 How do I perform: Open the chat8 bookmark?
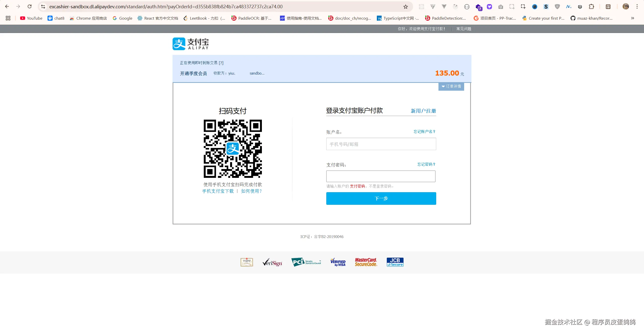pyautogui.click(x=56, y=18)
